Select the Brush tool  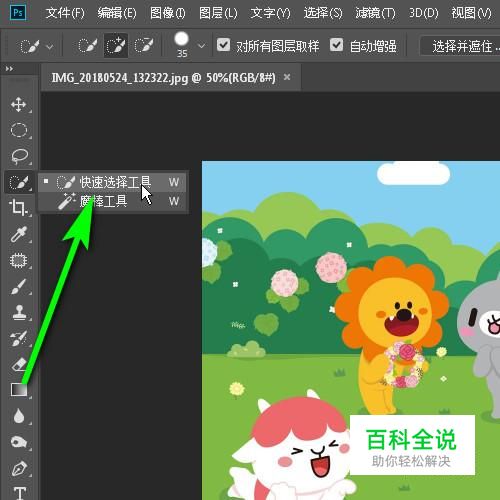click(19, 287)
